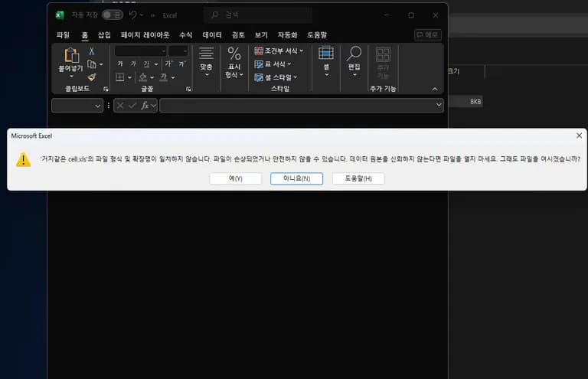Click the scissors cut icon
Image resolution: width=588 pixels, height=379 pixels.
[x=92, y=51]
